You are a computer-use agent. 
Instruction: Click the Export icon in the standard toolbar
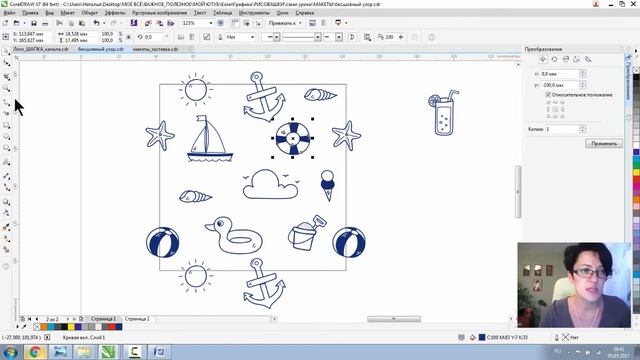click(160, 23)
